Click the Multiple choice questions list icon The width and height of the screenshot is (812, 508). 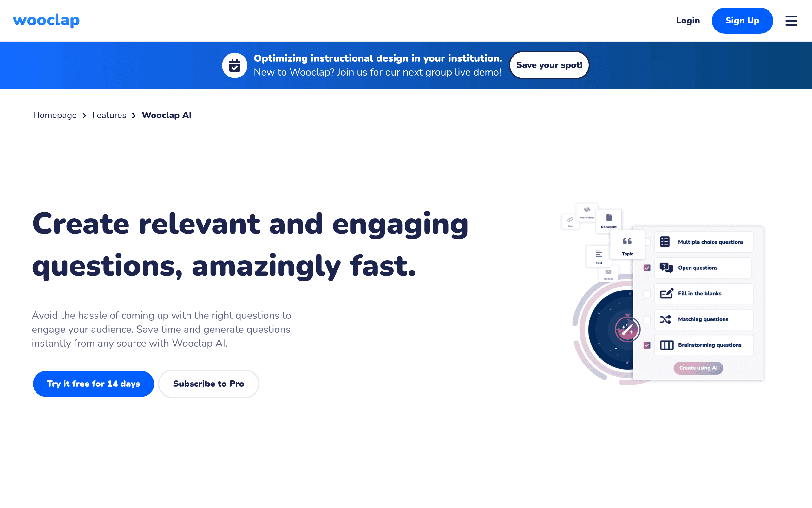coord(665,242)
